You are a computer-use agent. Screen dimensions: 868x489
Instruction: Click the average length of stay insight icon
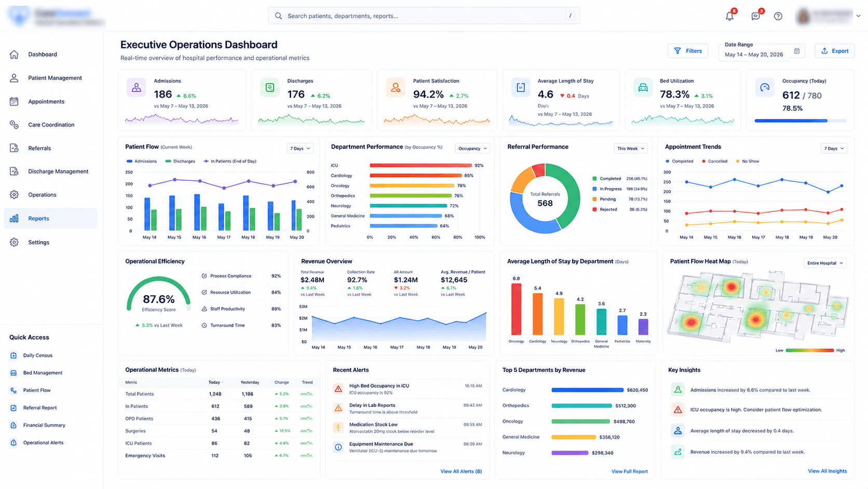677,431
